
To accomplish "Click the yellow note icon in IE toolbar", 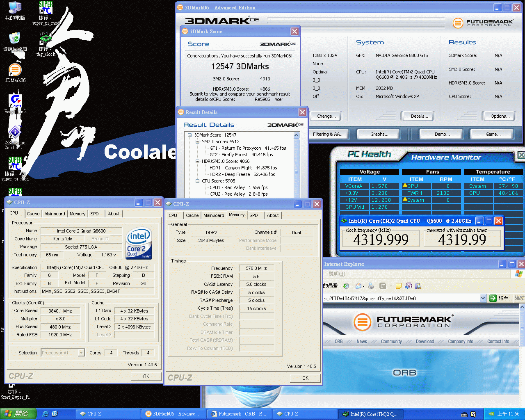I will (x=398, y=286).
